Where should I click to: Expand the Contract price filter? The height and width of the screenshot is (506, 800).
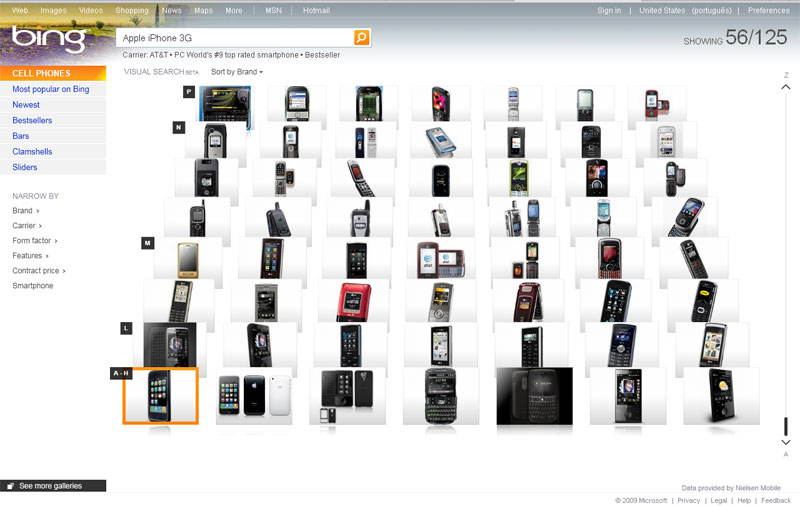[39, 271]
